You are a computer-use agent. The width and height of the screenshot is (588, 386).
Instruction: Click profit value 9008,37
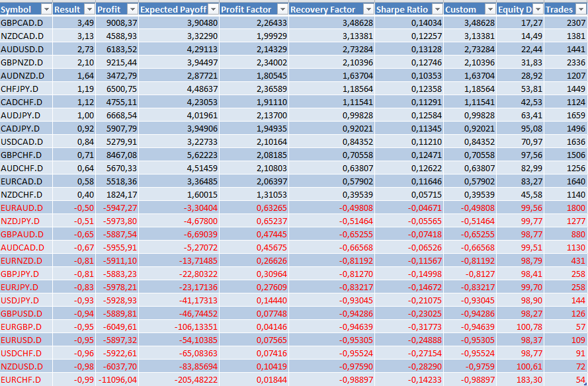coord(122,23)
